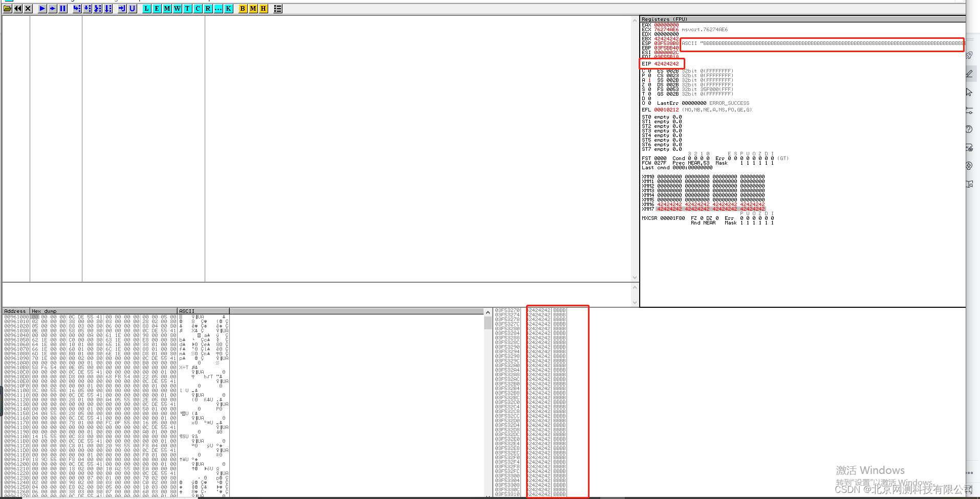Image resolution: width=980 pixels, height=499 pixels.
Task: Open Breakpoints window (yellow B)
Action: click(243, 9)
